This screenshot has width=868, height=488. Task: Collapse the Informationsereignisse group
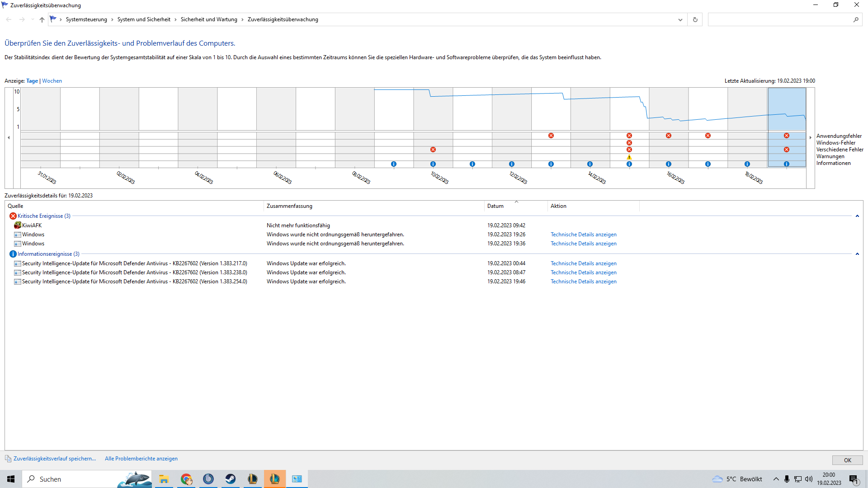coord(857,254)
